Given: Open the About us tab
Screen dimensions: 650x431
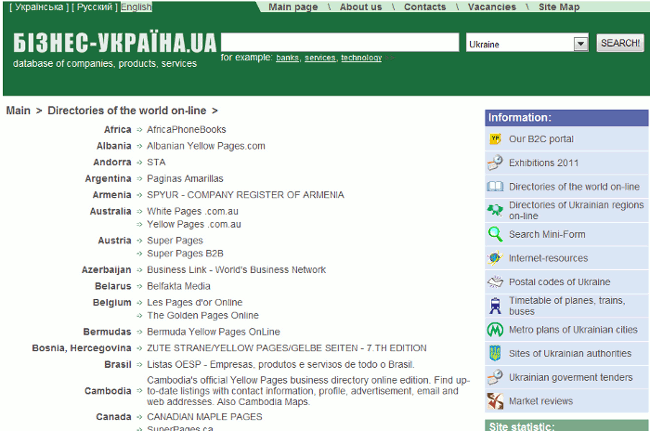Looking at the screenshot, I should 360,7.
